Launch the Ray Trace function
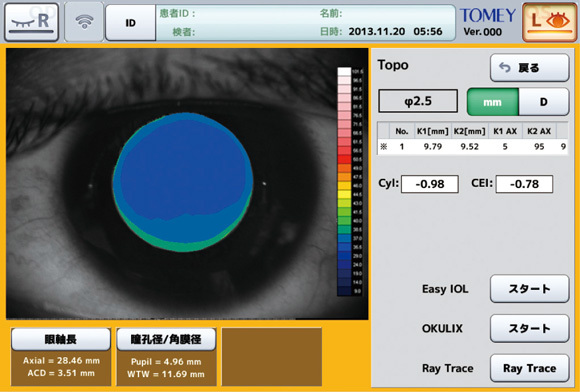 [x=529, y=368]
